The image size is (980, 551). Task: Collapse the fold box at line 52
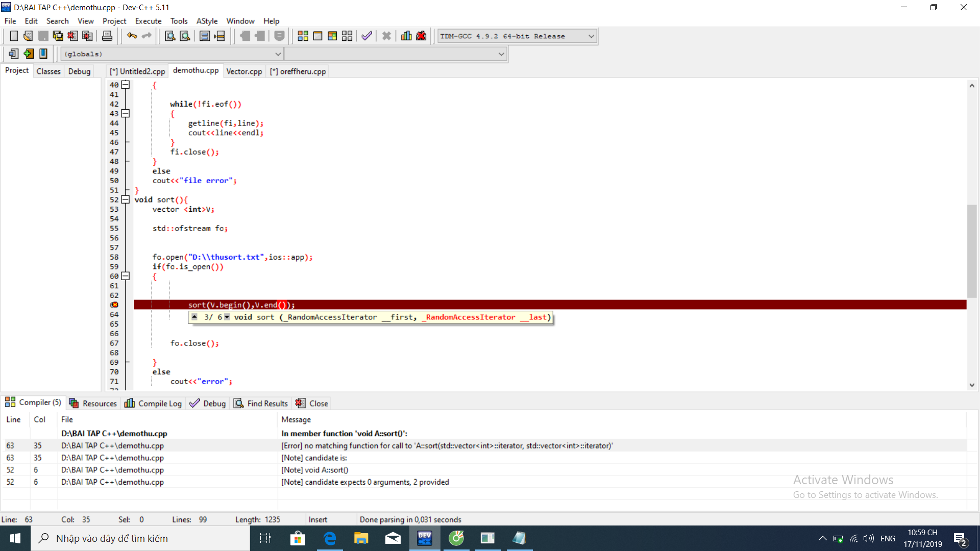pyautogui.click(x=126, y=199)
